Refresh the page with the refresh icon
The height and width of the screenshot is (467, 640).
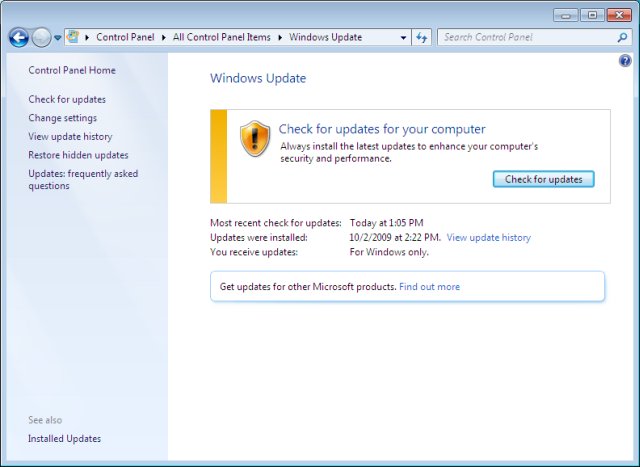422,38
